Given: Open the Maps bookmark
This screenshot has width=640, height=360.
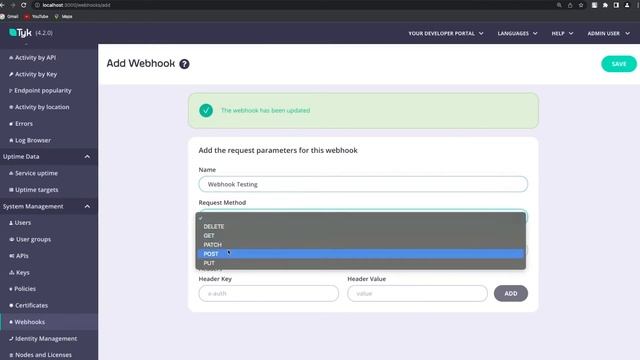Looking at the screenshot, I should click(x=64, y=16).
